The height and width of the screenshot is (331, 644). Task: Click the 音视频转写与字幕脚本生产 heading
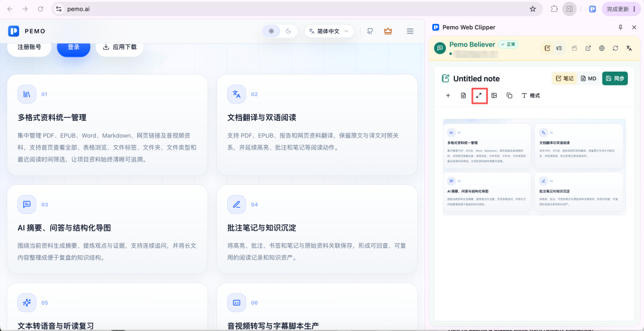pyautogui.click(x=273, y=326)
